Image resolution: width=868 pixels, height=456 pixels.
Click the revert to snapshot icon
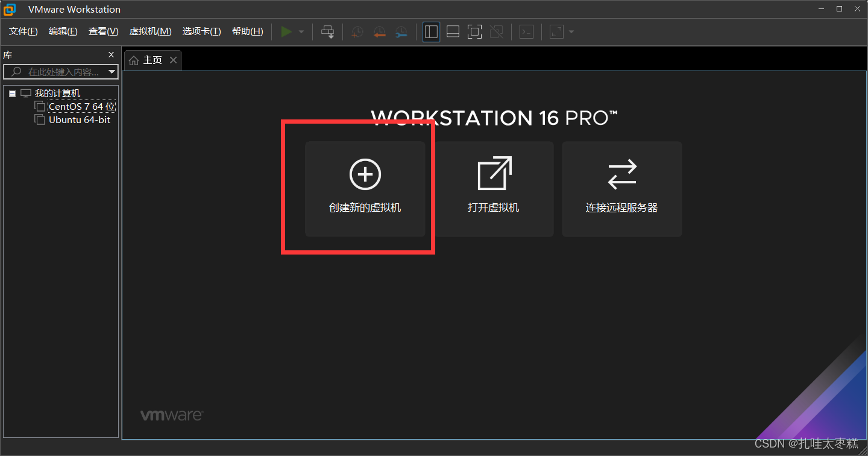379,32
